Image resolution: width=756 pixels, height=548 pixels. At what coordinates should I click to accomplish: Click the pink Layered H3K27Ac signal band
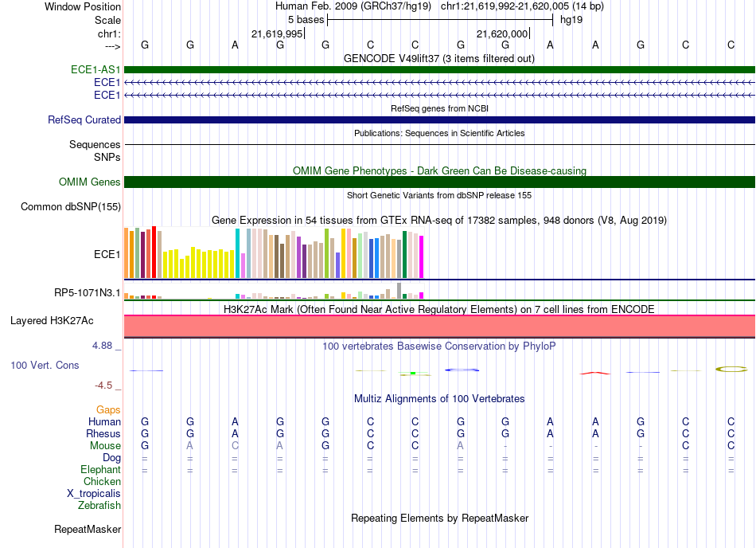coord(439,327)
